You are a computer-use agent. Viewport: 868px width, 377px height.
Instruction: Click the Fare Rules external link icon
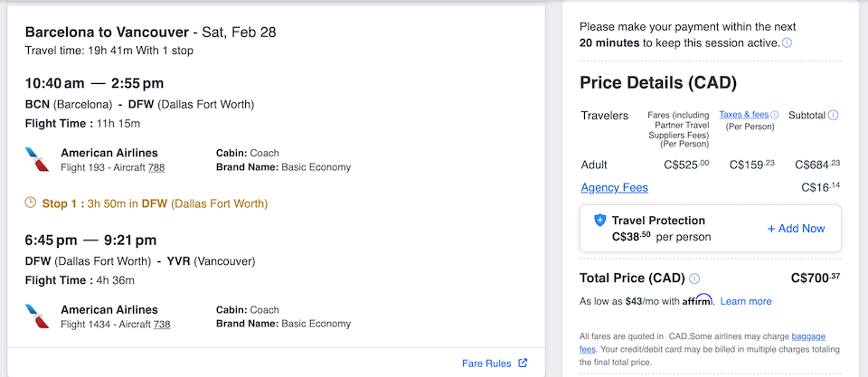pyautogui.click(x=524, y=363)
